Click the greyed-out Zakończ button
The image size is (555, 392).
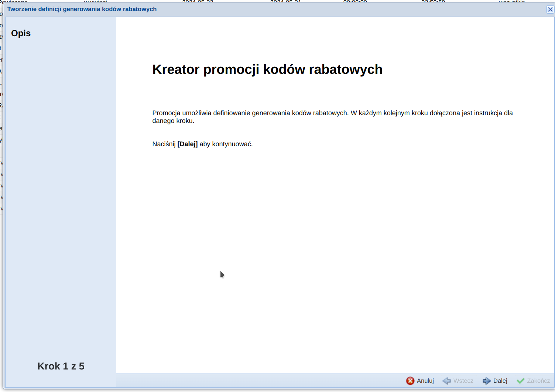pos(533,381)
